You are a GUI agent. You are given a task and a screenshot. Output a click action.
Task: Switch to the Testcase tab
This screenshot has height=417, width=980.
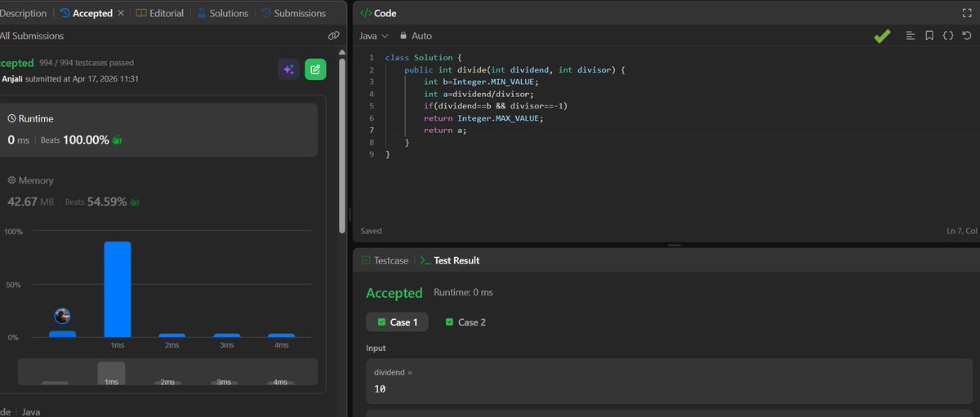click(x=385, y=260)
